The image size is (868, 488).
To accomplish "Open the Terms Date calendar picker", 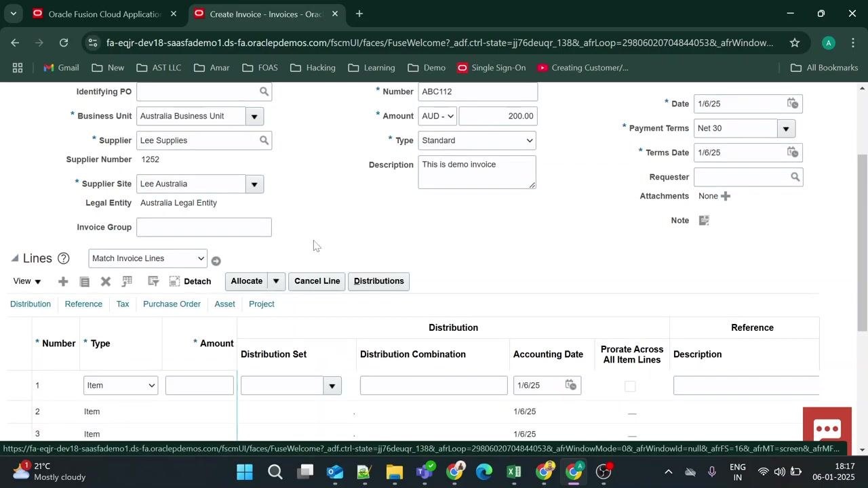I will 793,152.
